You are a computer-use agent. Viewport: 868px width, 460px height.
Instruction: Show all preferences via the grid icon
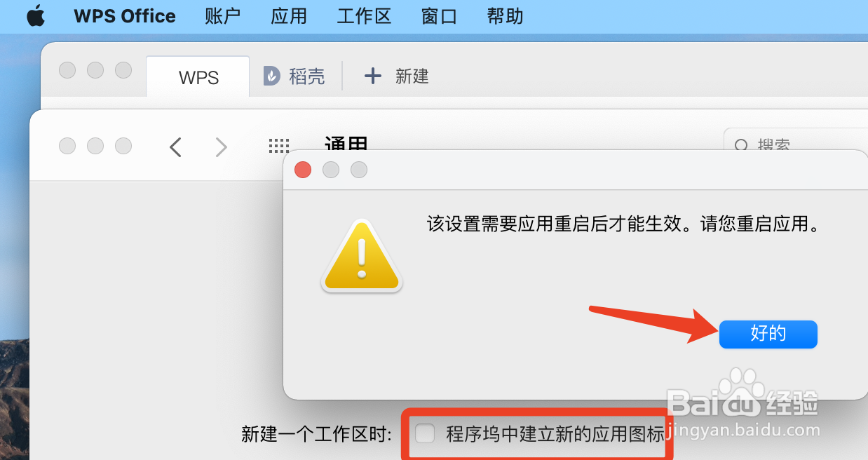tap(279, 146)
